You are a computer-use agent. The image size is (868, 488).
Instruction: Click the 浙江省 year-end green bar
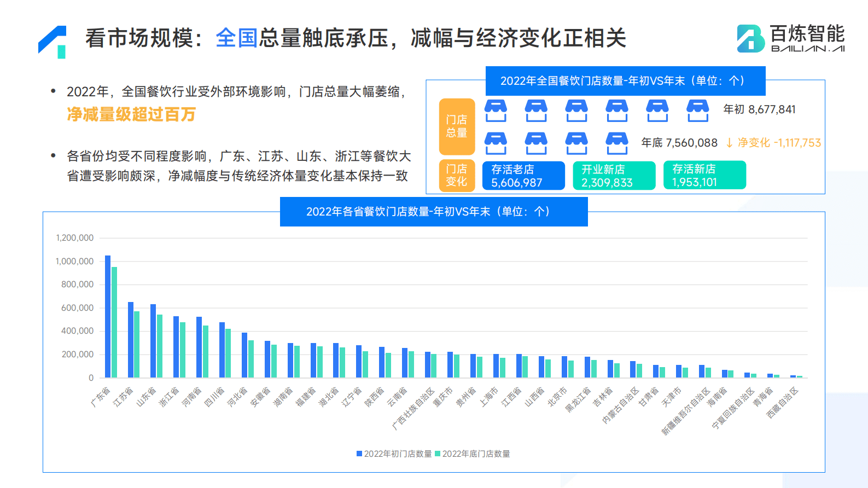pyautogui.click(x=183, y=350)
